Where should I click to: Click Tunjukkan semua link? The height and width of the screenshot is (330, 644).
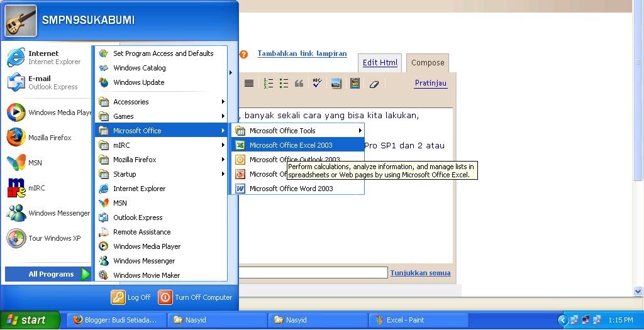pos(420,273)
